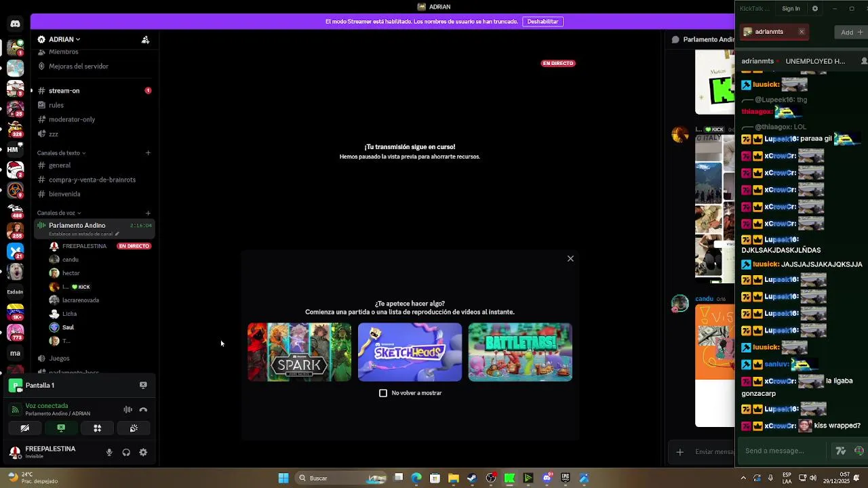Toggle screen share button in voice panel
Screen dimensions: 868x488
pyautogui.click(x=61, y=428)
